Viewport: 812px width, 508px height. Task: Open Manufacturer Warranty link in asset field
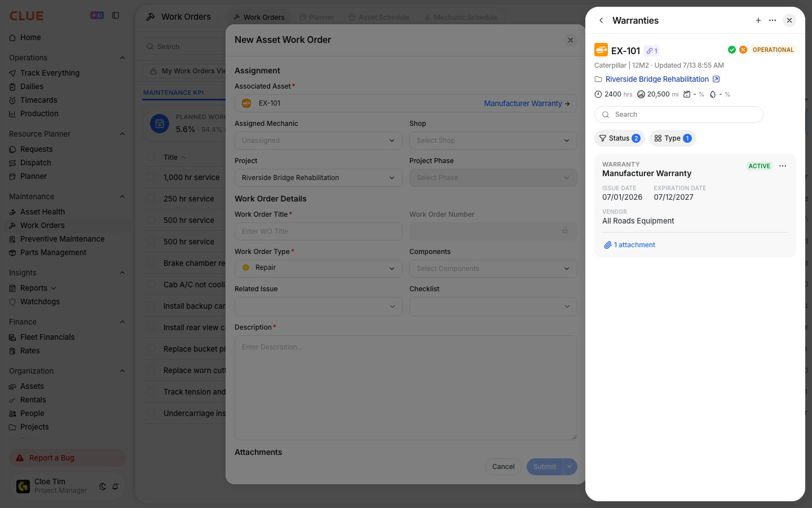(x=527, y=103)
